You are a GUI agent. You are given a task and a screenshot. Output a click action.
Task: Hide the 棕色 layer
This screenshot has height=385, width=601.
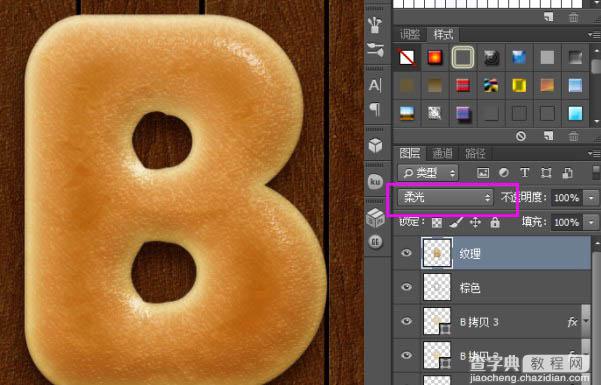[x=406, y=287]
